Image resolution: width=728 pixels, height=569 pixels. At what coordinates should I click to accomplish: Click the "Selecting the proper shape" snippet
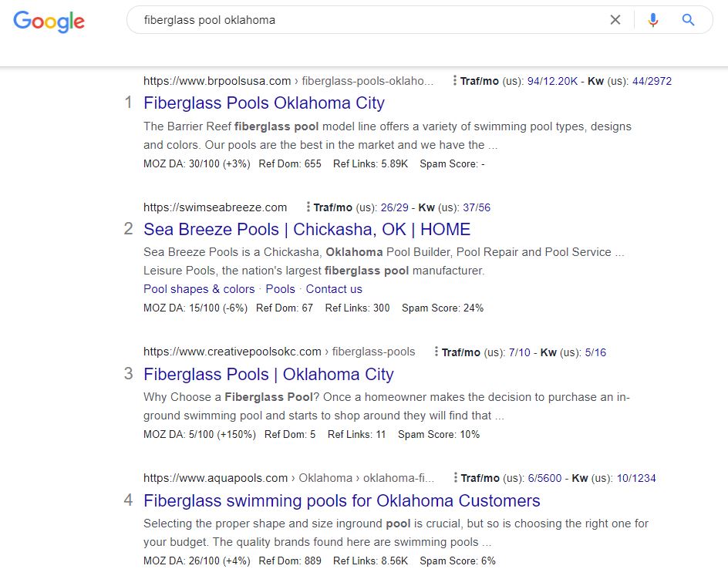(396, 532)
